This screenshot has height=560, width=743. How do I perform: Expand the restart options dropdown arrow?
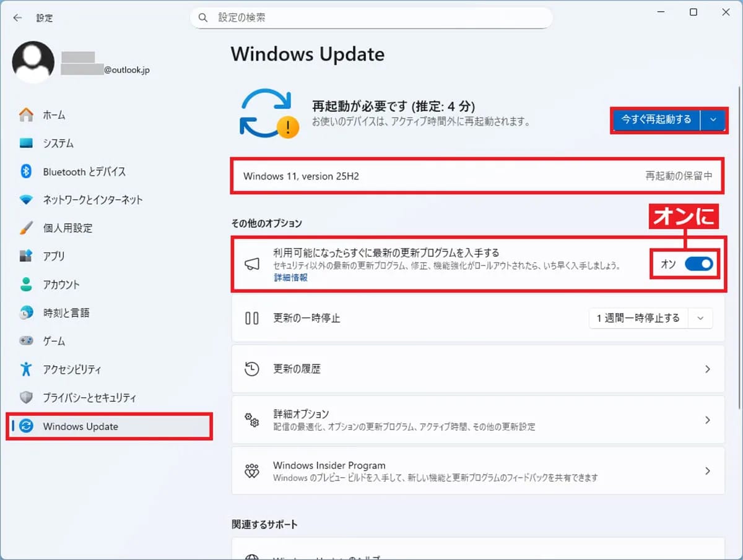coord(713,120)
